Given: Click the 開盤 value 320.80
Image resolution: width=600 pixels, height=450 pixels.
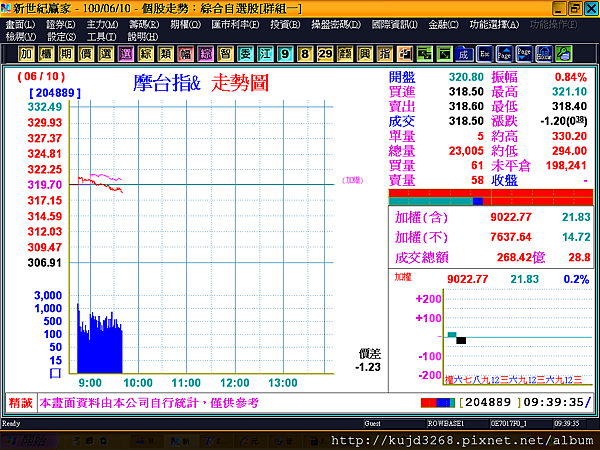Looking at the screenshot, I should coord(466,77).
